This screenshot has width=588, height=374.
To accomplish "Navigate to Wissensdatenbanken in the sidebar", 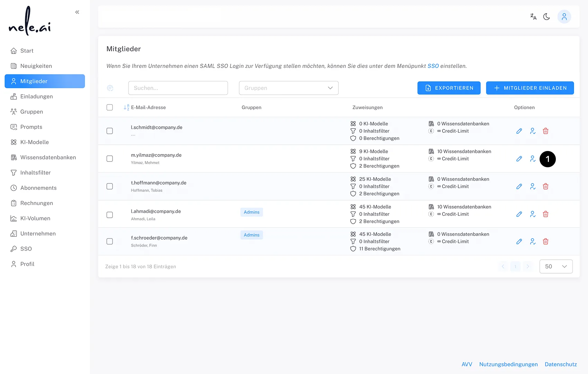I will point(48,157).
